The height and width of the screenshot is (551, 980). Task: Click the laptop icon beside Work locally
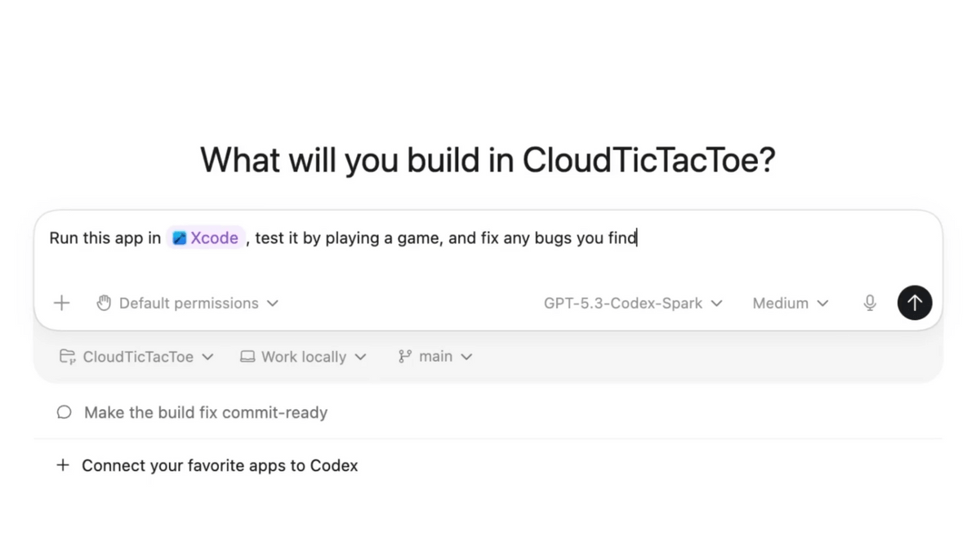(247, 357)
